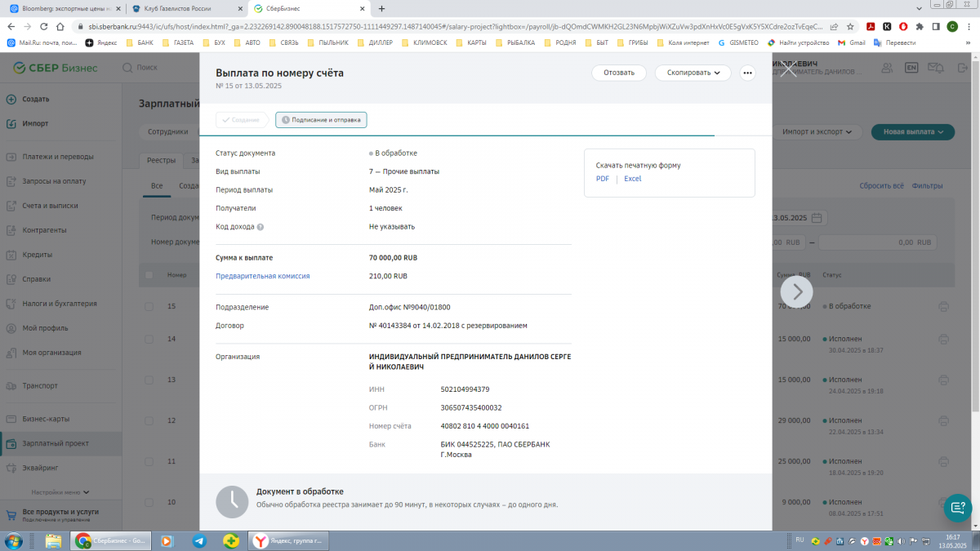Click the print icon for registry row 15
980x551 pixels.
coord(944,306)
